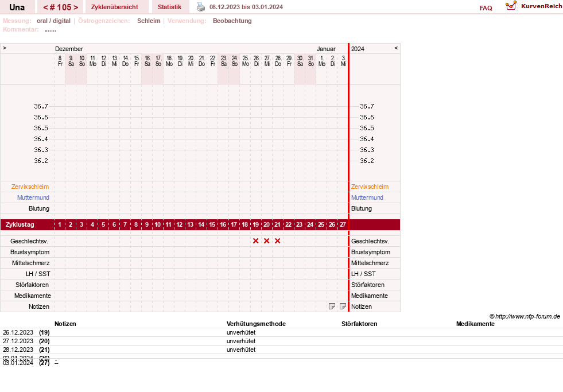
Task: Click the 26.12.2023 notes table row
Action: point(281,332)
